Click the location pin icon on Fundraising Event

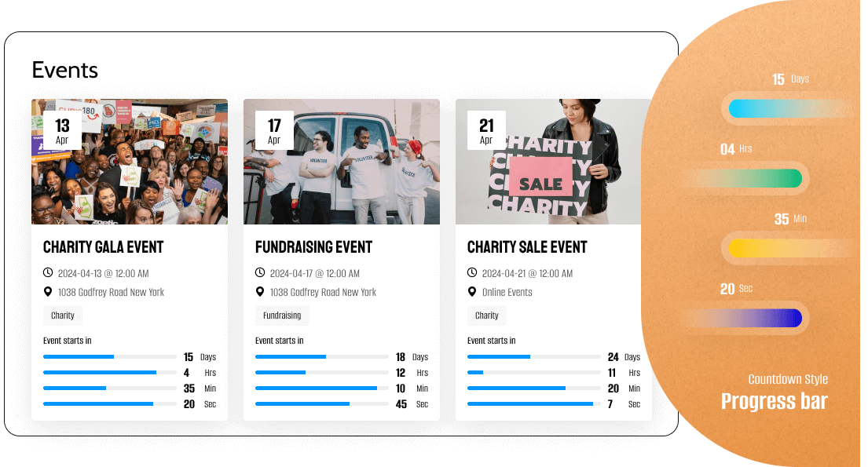(x=258, y=292)
